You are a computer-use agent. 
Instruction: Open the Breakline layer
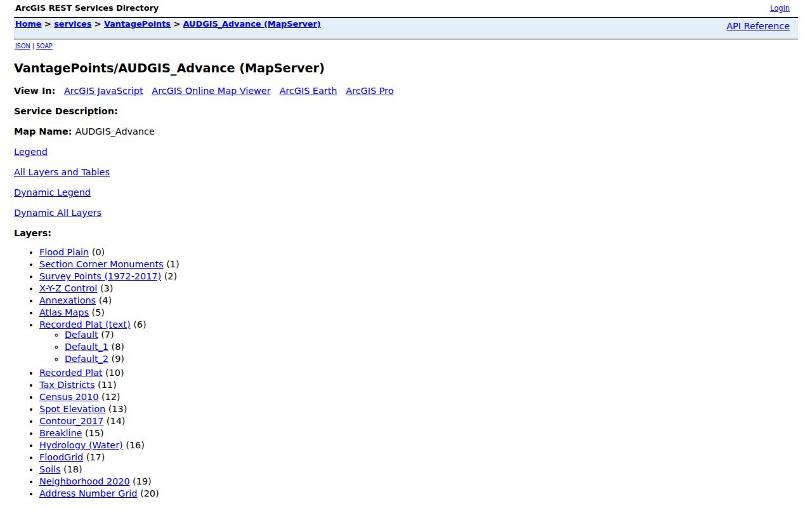click(61, 433)
